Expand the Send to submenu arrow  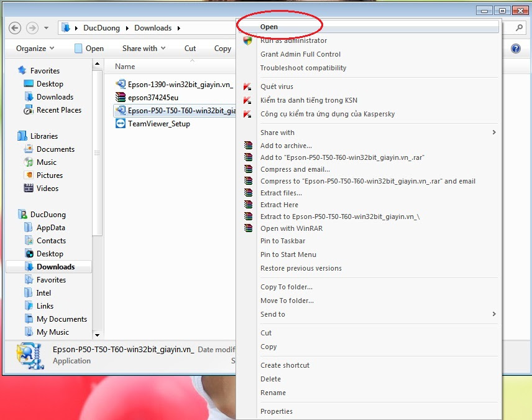coord(494,314)
